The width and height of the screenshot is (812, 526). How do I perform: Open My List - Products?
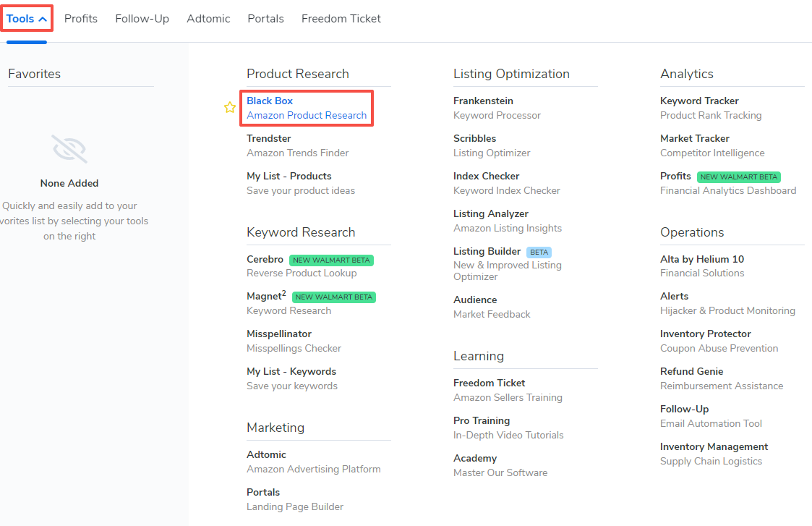tap(300, 184)
